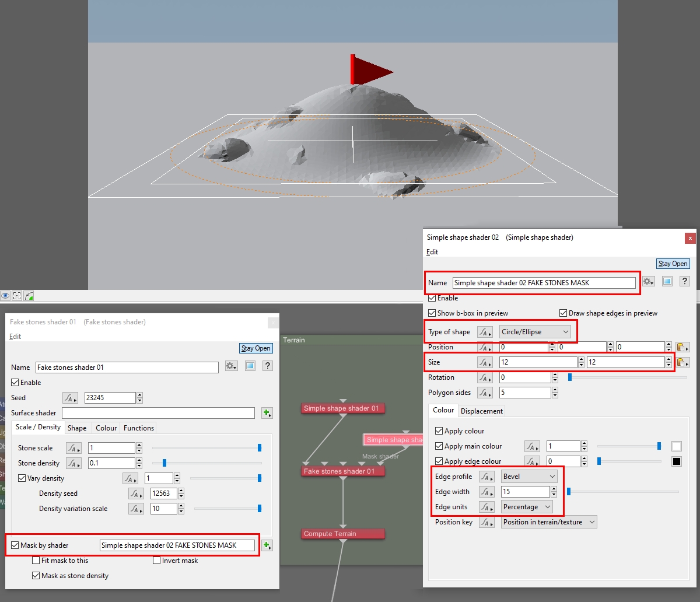Screen dimensions: 700x602
Task: Click animation button next to Edge profile
Action: click(487, 477)
